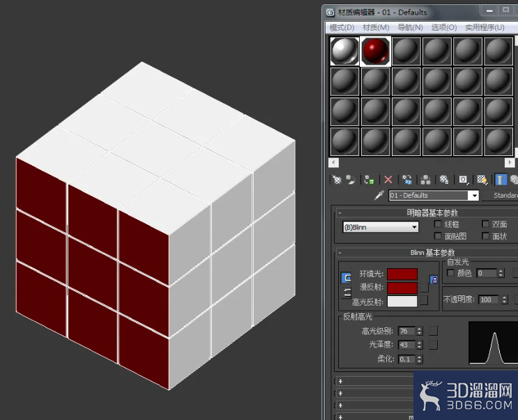Select the red sphere sample slot
The width and height of the screenshot is (518, 420).
(x=375, y=51)
